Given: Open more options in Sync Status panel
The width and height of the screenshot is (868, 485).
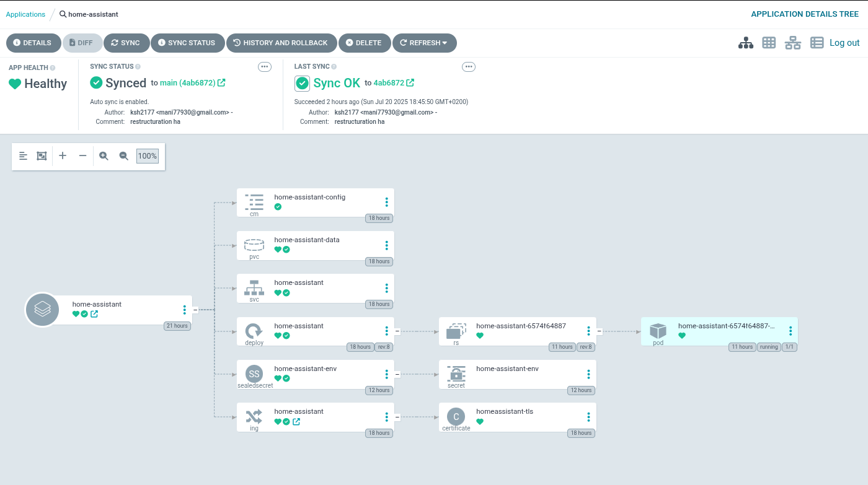Looking at the screenshot, I should (x=265, y=67).
